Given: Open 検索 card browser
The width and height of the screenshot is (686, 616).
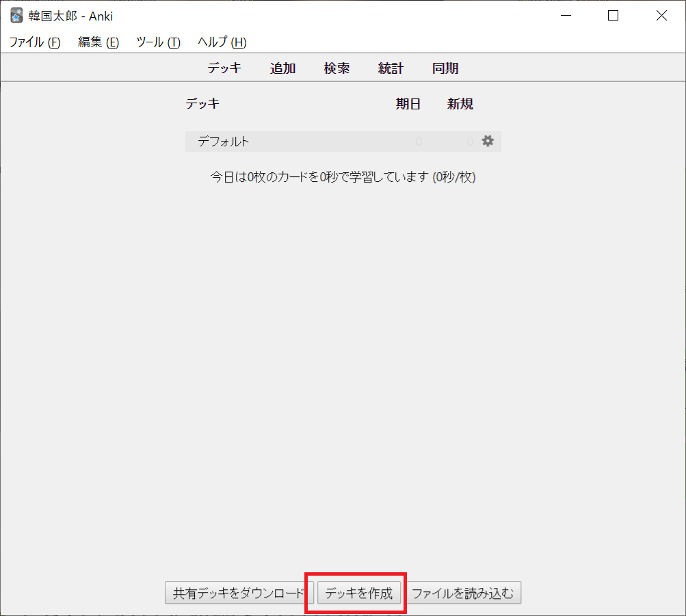Looking at the screenshot, I should pos(337,68).
